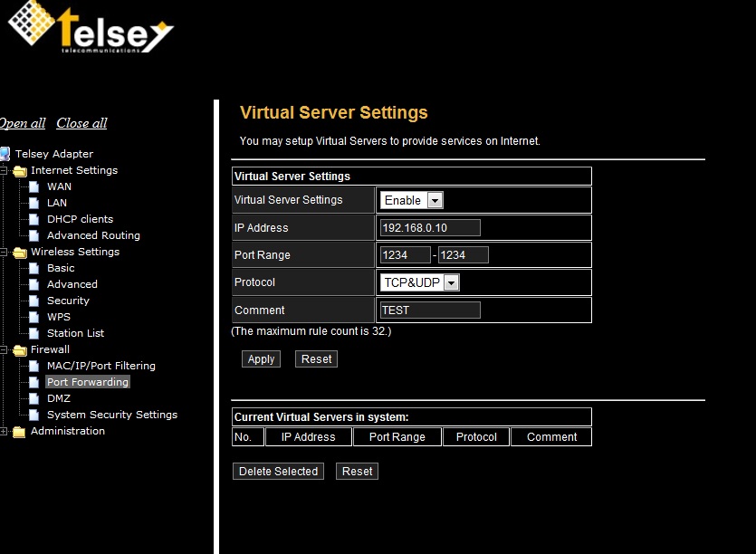Screen dimensions: 756x554
Task: Click the Telsey Adapter computer icon
Action: coord(5,154)
